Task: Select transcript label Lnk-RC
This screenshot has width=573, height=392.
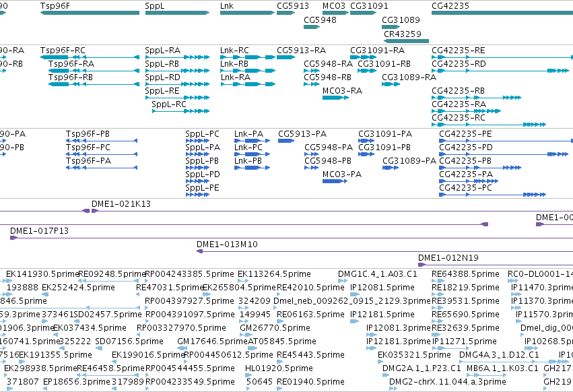Action: click(234, 51)
